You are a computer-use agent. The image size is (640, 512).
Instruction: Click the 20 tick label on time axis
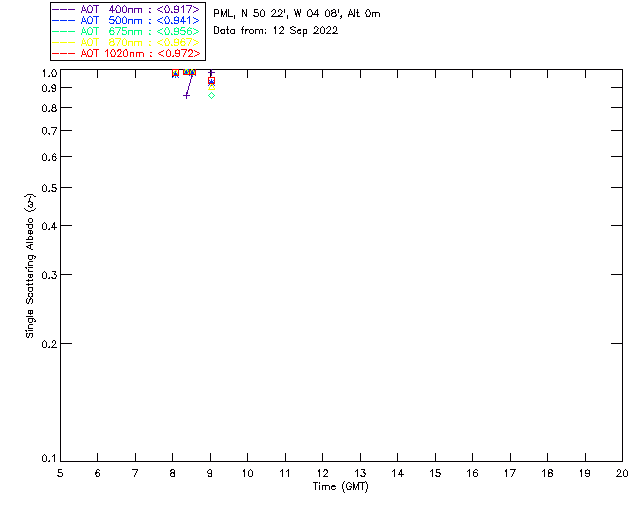click(x=622, y=472)
